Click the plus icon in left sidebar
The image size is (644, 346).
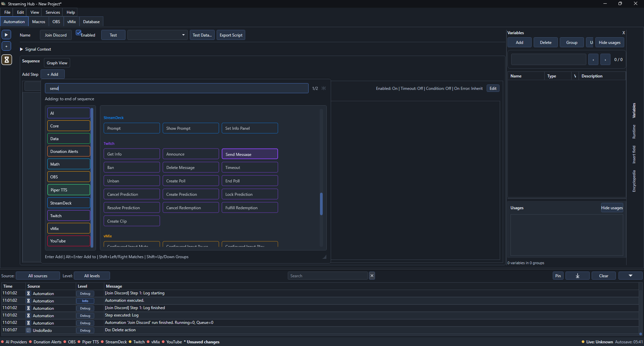click(x=6, y=46)
